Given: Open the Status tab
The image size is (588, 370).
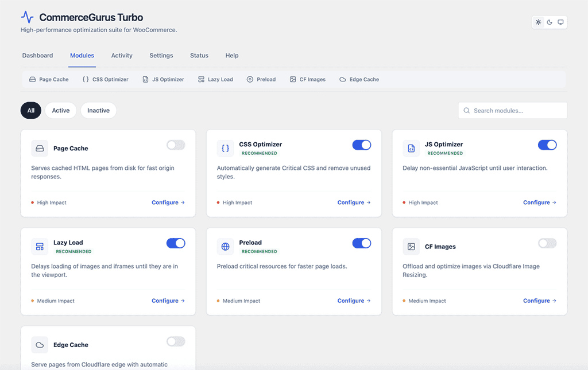Looking at the screenshot, I should (199, 56).
